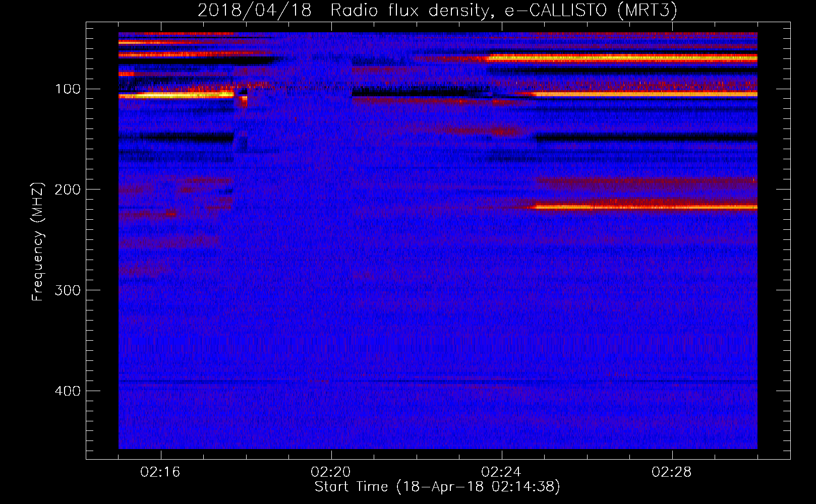Viewport: 816px width, 504px height.
Task: Click the 'Start Time (18-Apr-18 02:14:38)' label
Action: tap(437, 487)
